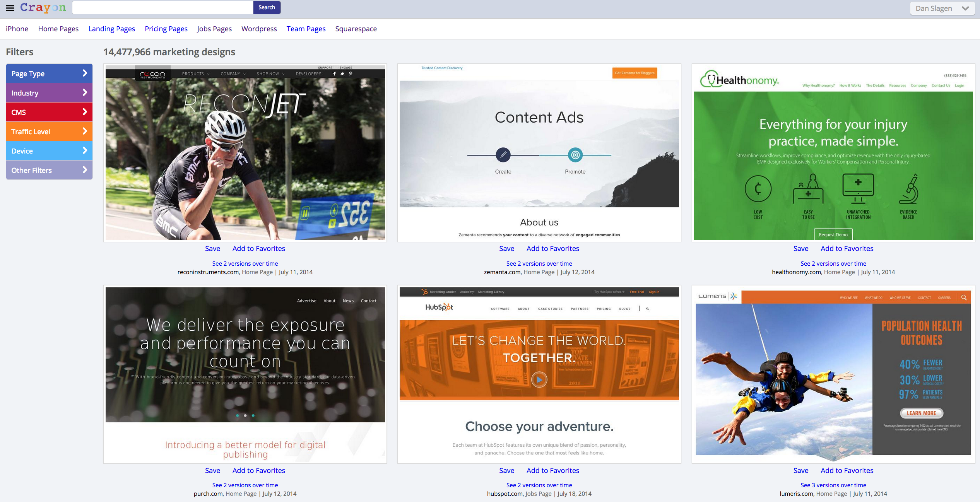Viewport: 980px width, 502px height.
Task: Open the Dan Slagen user dropdown
Action: 942,8
